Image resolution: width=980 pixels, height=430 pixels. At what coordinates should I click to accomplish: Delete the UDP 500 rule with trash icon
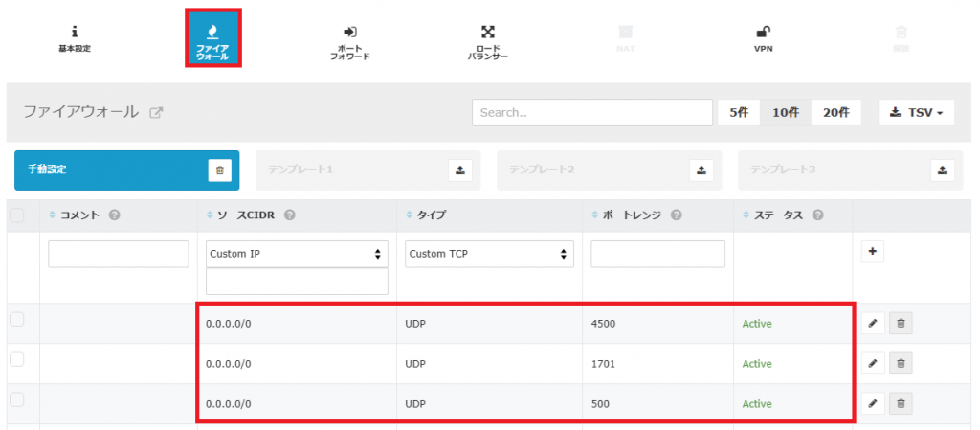[x=901, y=404]
